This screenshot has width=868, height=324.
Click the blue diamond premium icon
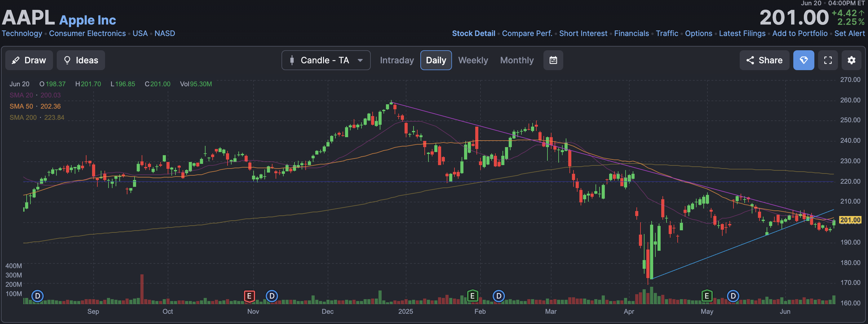(x=804, y=60)
